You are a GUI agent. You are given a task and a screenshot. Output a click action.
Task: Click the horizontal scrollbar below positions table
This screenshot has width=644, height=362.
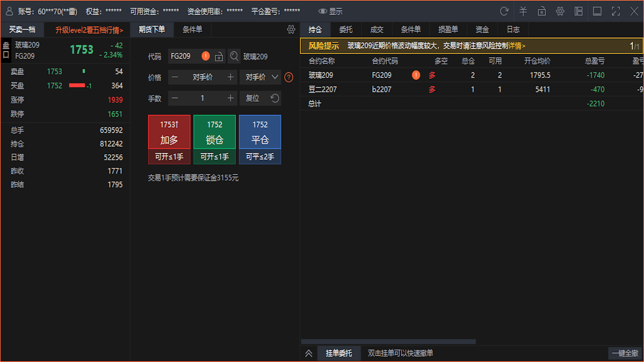coord(388,341)
